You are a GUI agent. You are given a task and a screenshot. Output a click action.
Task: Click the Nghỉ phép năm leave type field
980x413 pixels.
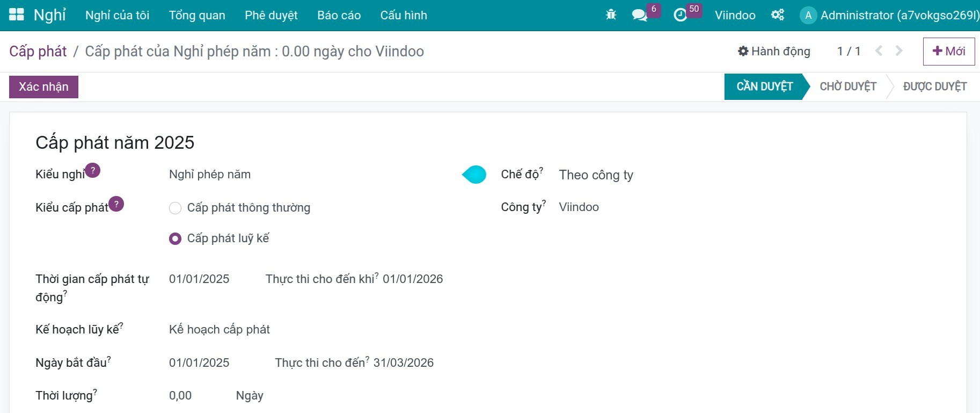(210, 174)
